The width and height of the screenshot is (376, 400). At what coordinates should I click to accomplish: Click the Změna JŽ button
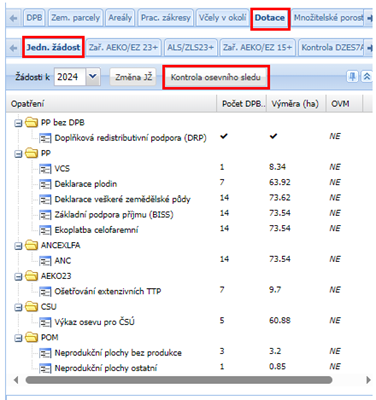click(133, 77)
